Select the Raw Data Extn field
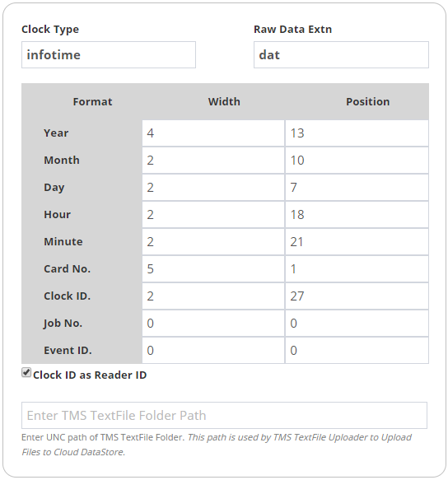Viewport: 448px width, 480px height. click(x=341, y=55)
